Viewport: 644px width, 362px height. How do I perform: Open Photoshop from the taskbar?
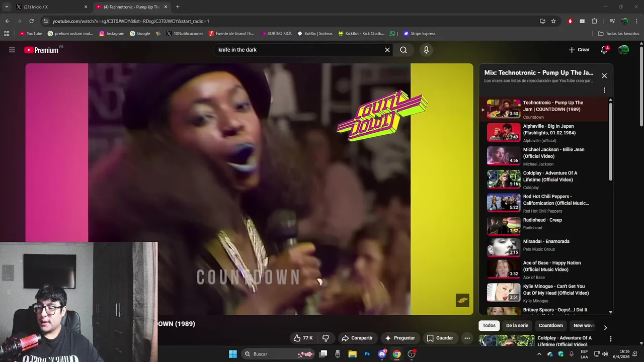pyautogui.click(x=367, y=354)
